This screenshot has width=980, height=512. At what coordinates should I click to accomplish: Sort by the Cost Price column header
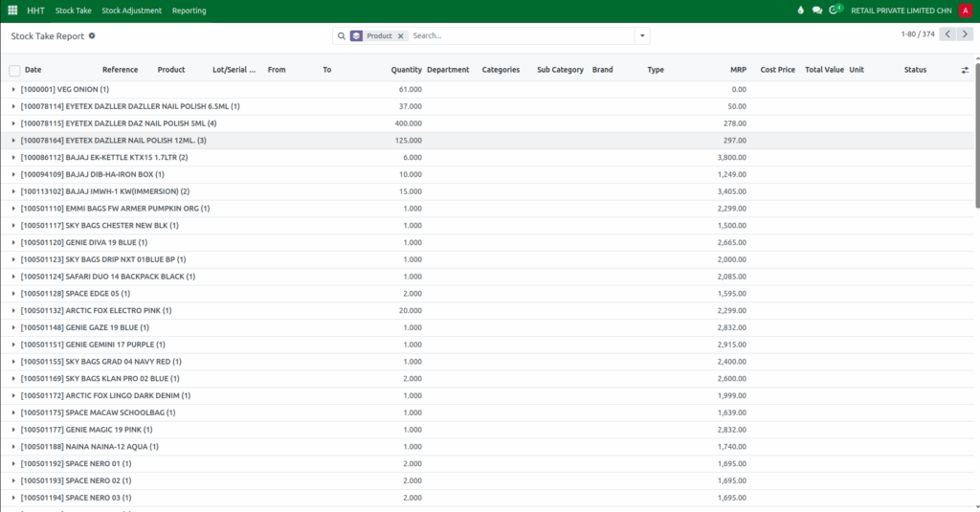point(777,70)
